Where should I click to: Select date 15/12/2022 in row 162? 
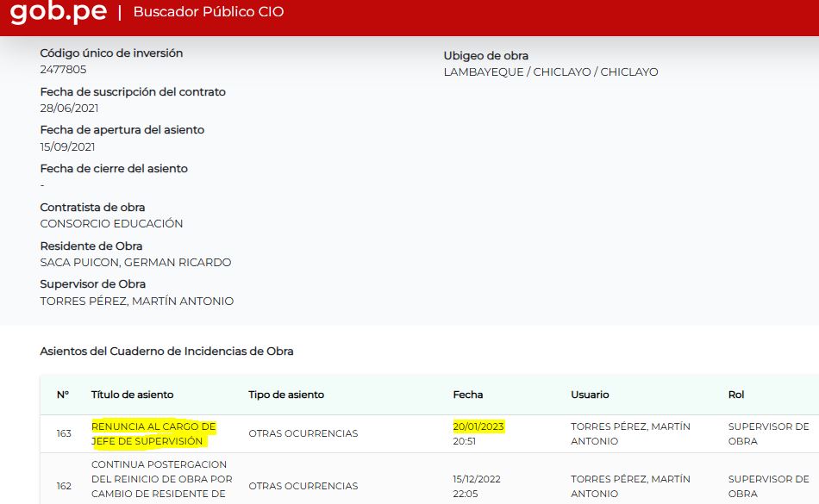[x=477, y=479]
